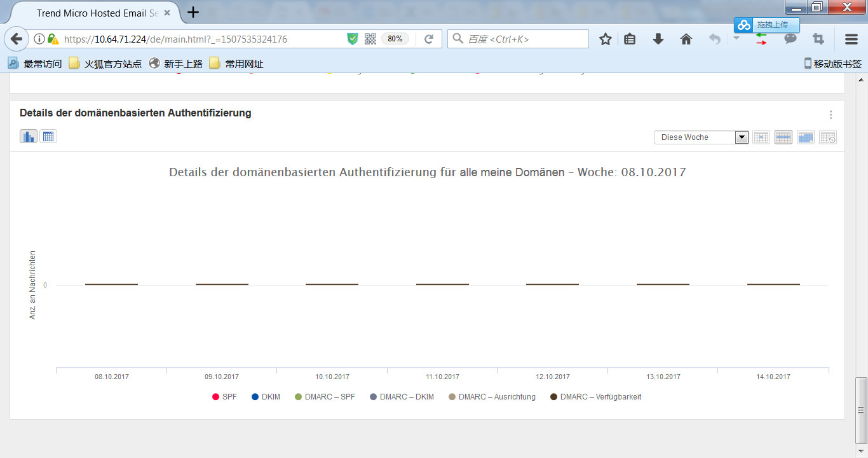Screen dimensions: 868x458
Task: Open a new browser tab
Action: tap(193, 12)
